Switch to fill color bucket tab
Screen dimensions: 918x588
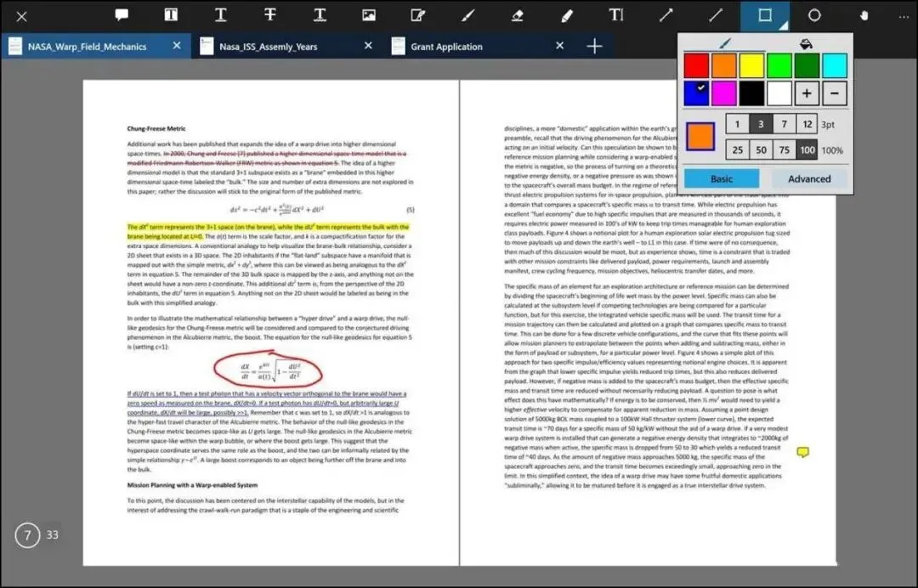click(x=806, y=43)
